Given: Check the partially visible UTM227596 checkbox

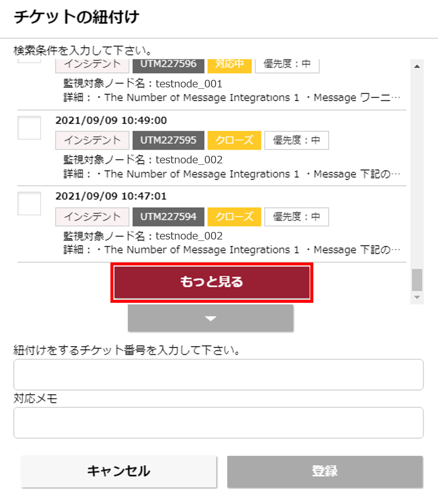Looking at the screenshot, I should (x=29, y=61).
